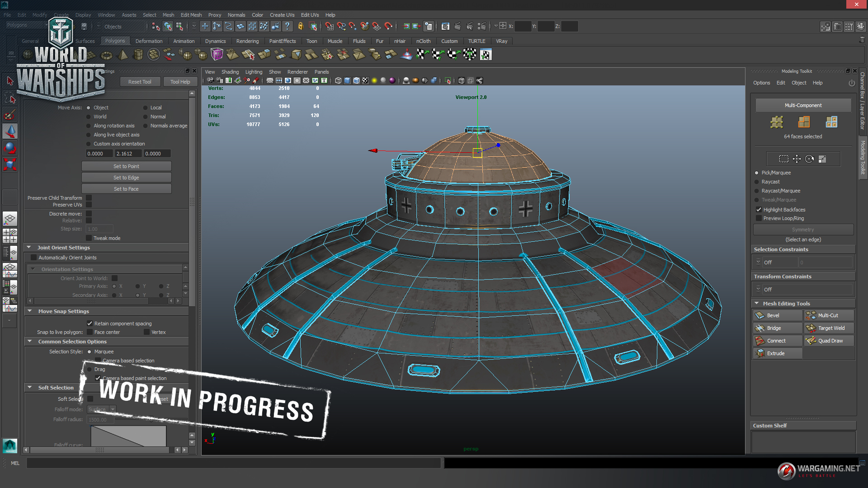The height and width of the screenshot is (488, 868).
Task: Select the Raycast radio option
Action: [757, 182]
